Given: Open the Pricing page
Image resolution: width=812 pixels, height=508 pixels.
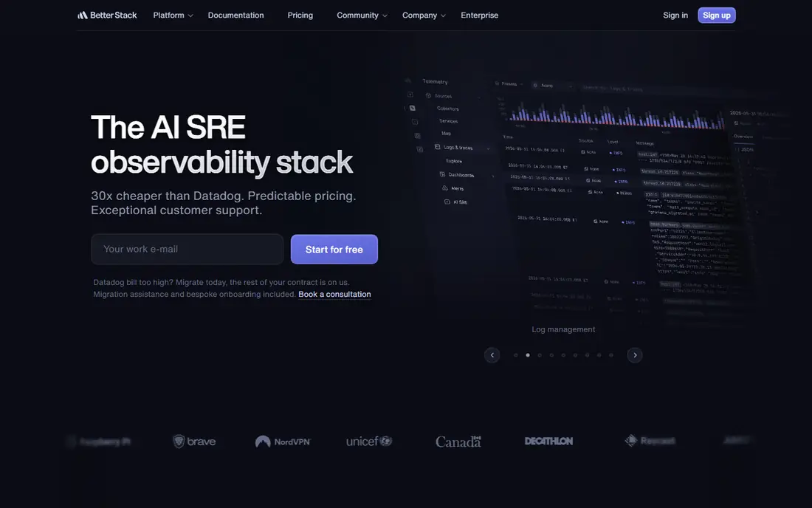Looking at the screenshot, I should pyautogui.click(x=300, y=15).
